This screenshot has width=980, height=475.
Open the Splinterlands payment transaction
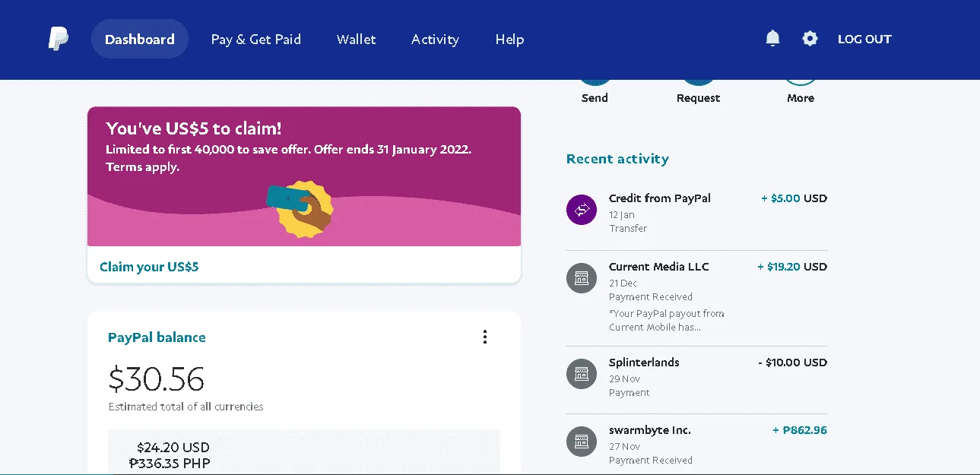pos(696,379)
